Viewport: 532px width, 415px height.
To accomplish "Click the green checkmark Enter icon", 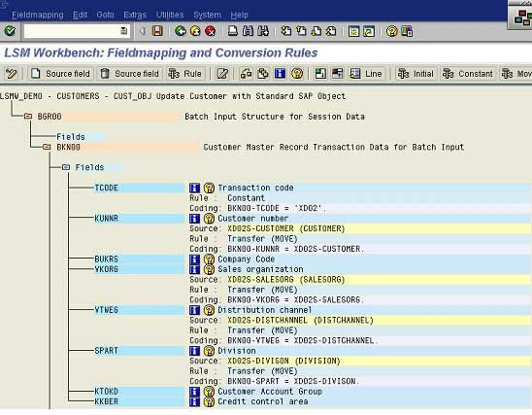I will 10,31.
